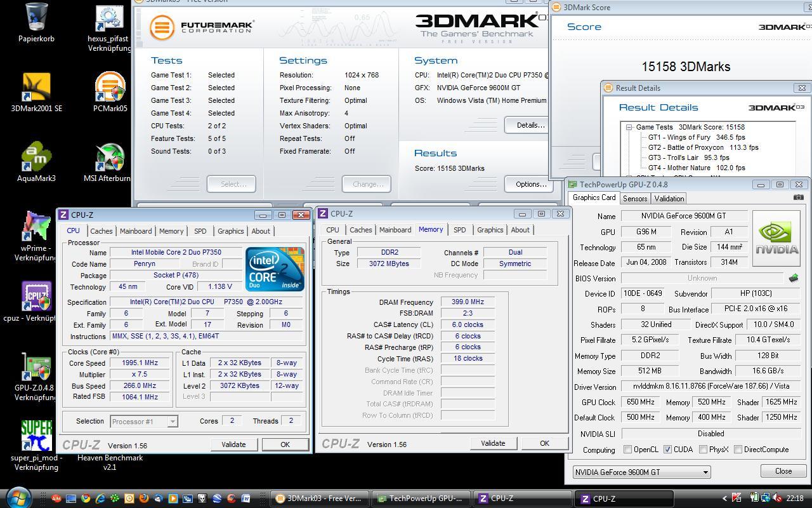Screen dimensions: 812x508
Task: Click the Kaspersky tray icon
Action: [737, 498]
